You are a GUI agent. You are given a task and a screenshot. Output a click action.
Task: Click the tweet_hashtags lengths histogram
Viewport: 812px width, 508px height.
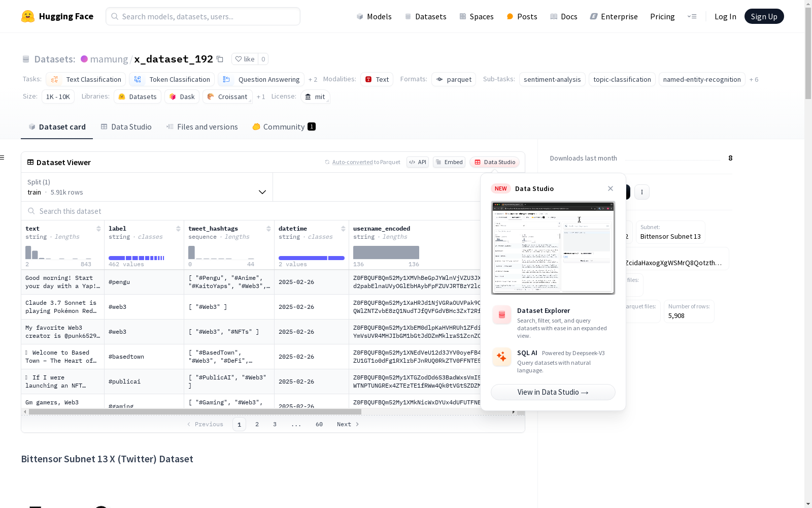point(221,252)
